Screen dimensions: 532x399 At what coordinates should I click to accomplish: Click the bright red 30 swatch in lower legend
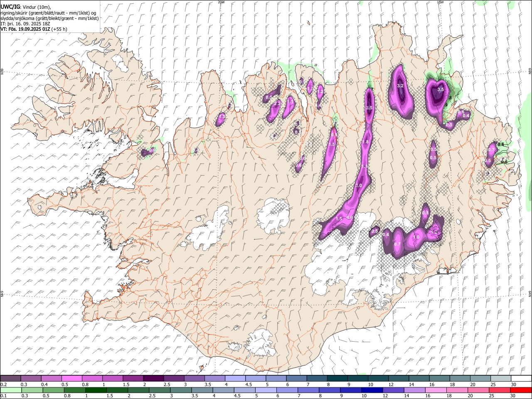tap(521, 390)
